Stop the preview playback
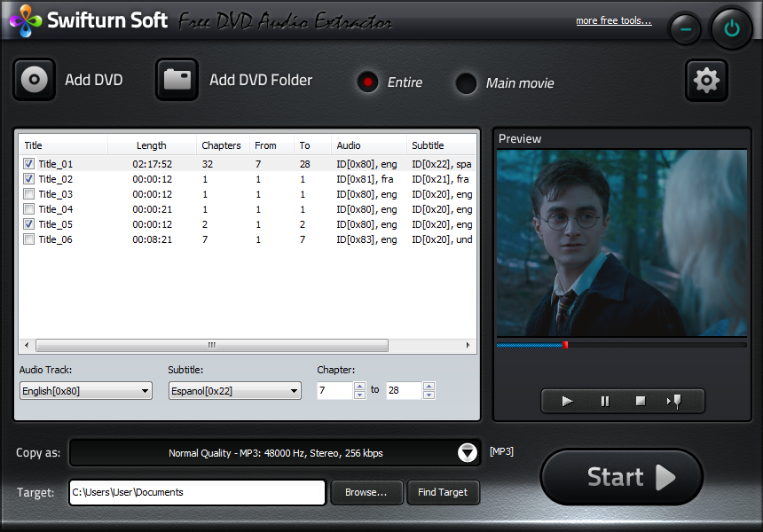 click(x=641, y=401)
